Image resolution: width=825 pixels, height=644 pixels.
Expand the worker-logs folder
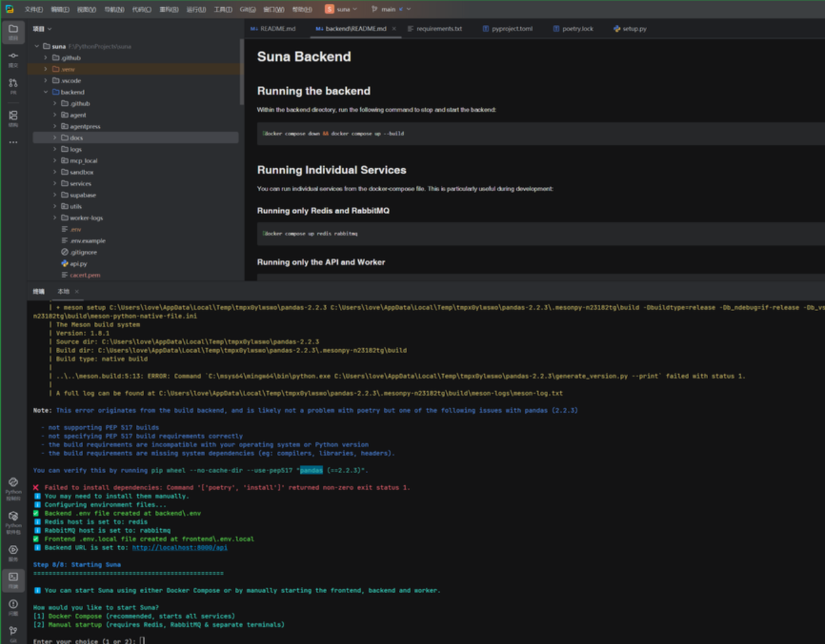pos(55,218)
